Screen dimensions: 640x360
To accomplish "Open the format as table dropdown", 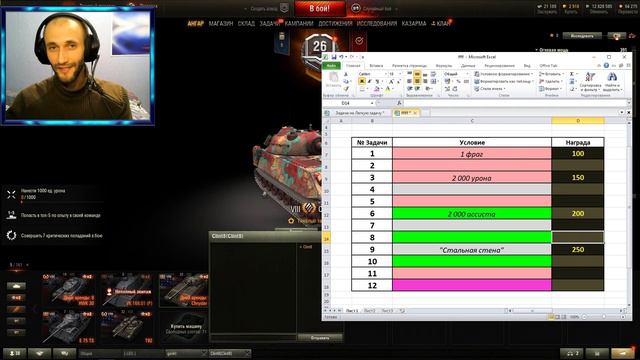I will coord(504,81).
